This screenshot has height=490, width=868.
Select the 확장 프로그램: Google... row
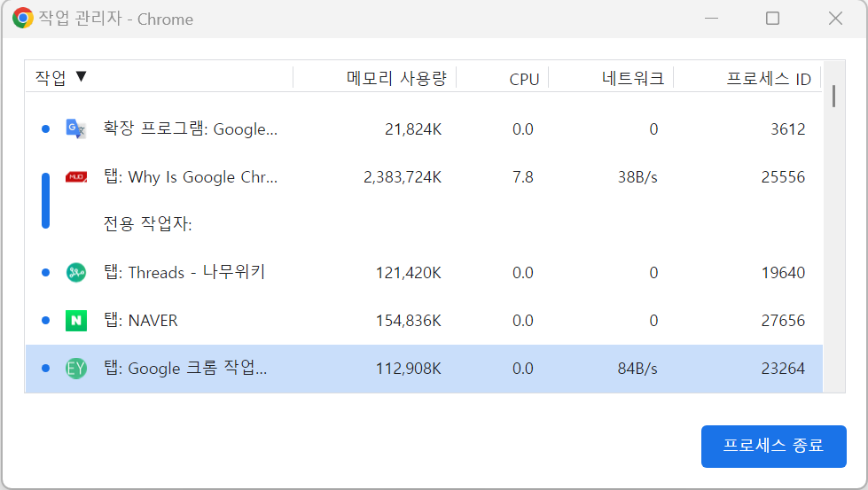pos(424,128)
